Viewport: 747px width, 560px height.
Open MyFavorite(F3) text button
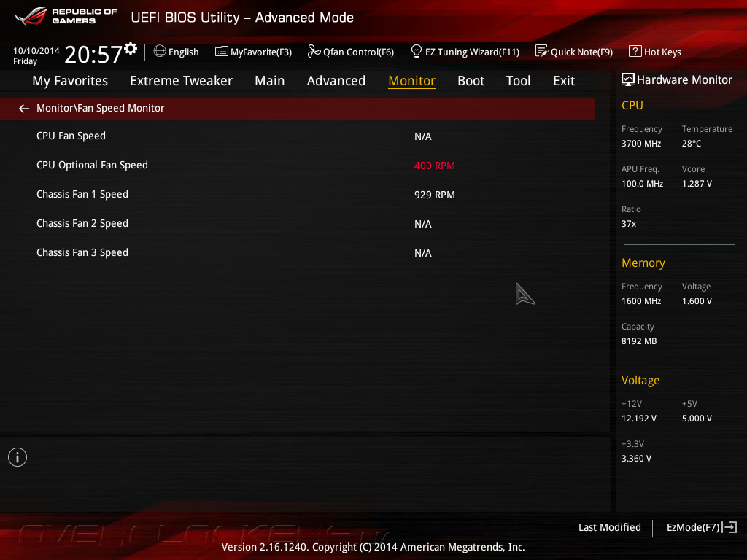261,52
